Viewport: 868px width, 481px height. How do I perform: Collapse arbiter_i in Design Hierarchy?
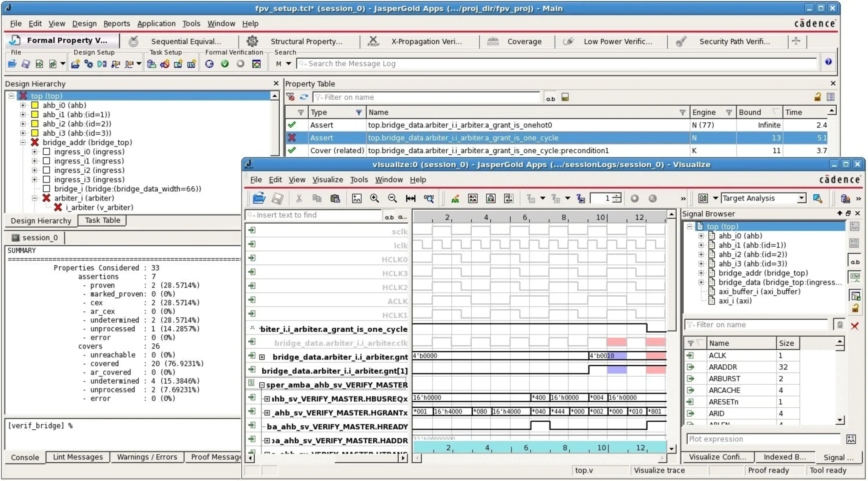point(35,198)
